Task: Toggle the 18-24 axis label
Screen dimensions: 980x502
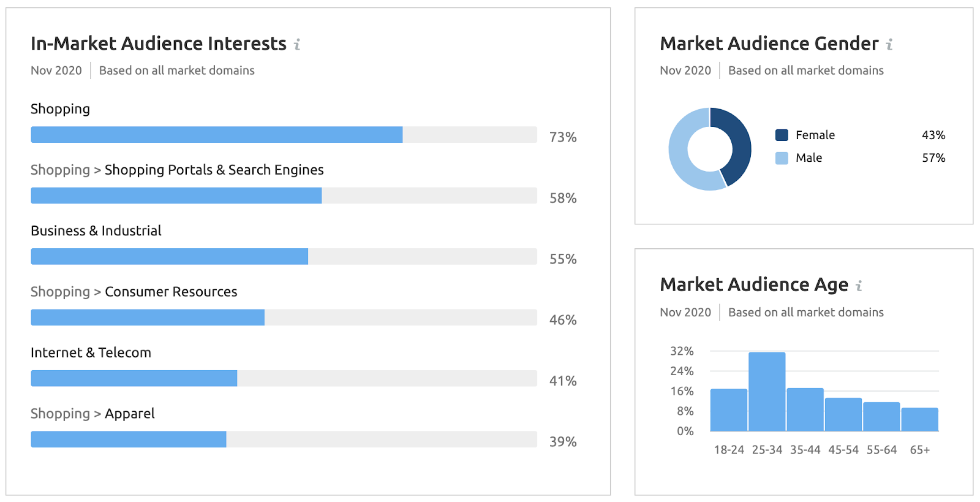Action: [729, 449]
